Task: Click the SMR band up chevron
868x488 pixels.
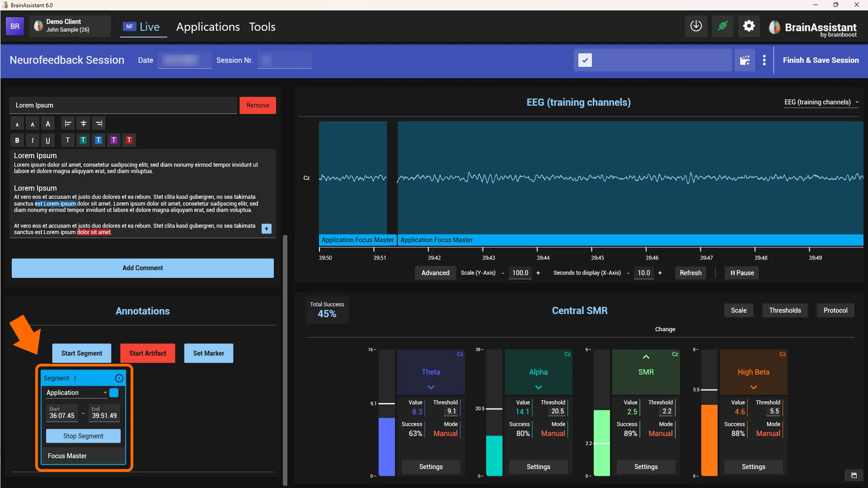Action: click(646, 357)
